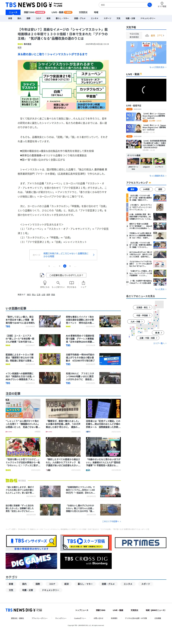This screenshot has width=172, height=644.
Task: Click the コロナ footer category pill
Action: 52,584
